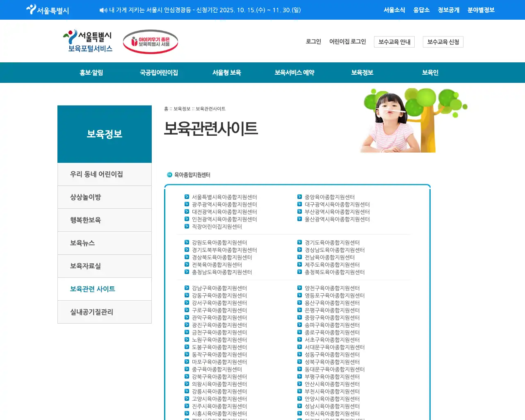Click the arrow icon before 육아종합지원센터 heading

pyautogui.click(x=169, y=174)
